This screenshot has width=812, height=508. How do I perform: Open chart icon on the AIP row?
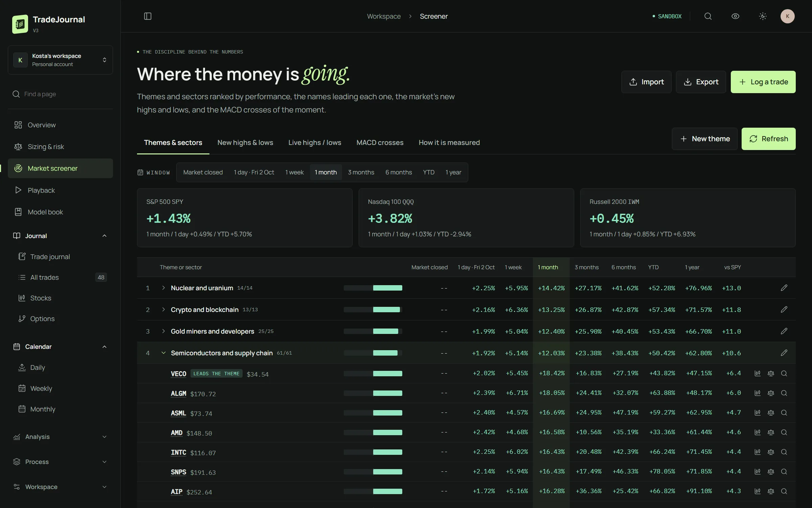coord(758,491)
